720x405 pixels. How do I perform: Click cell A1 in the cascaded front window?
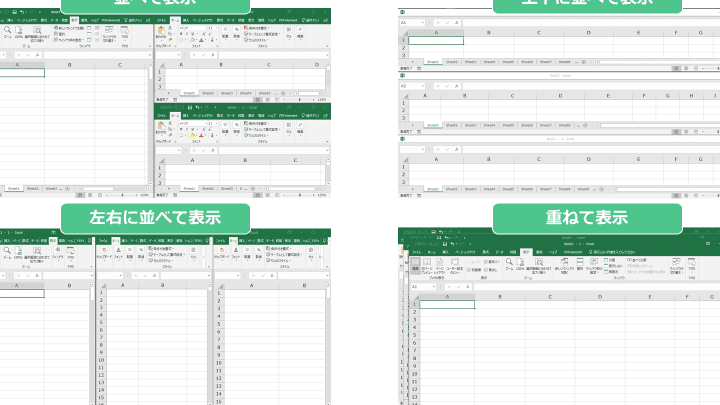pos(447,304)
